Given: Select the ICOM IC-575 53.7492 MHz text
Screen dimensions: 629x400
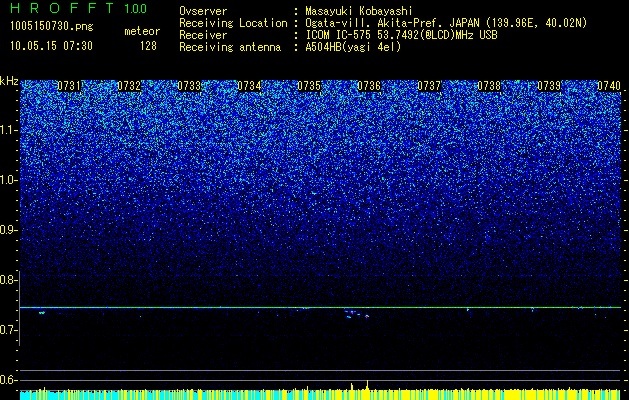Looking at the screenshot, I should tap(401, 35).
